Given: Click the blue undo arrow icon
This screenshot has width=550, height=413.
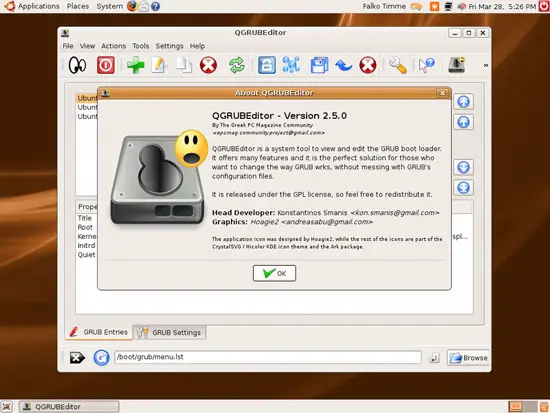Looking at the screenshot, I should coord(343,65).
